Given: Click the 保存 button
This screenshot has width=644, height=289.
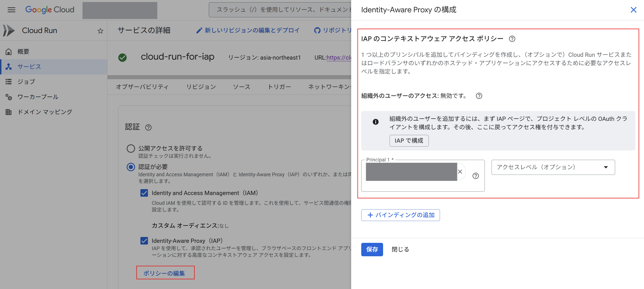Looking at the screenshot, I should 372,249.
